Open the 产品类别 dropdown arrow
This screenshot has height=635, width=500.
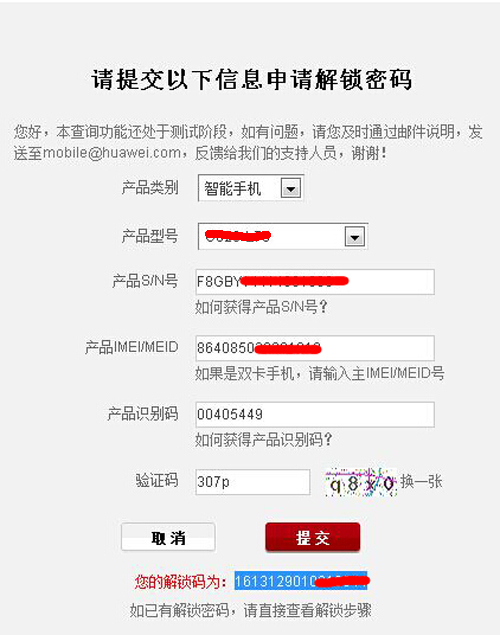[291, 188]
